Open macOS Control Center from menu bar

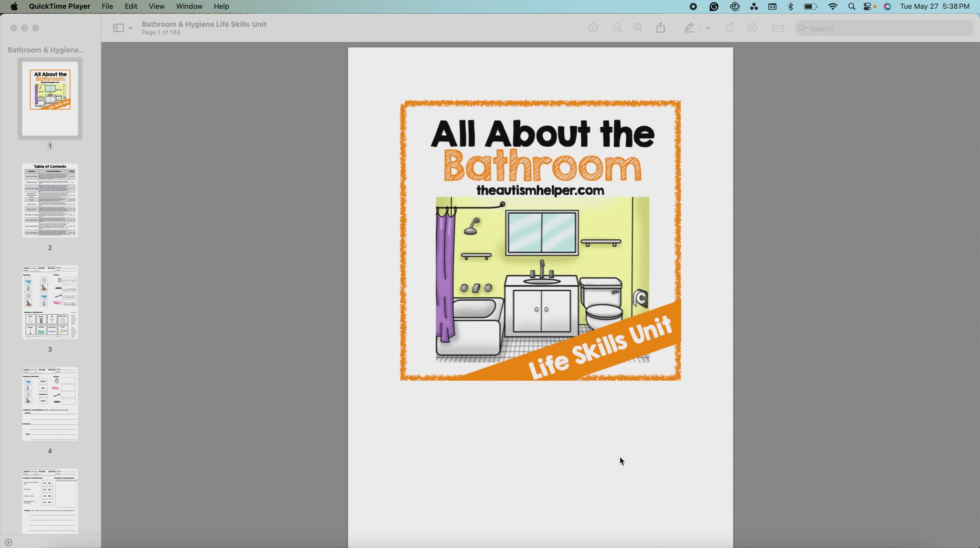coord(868,6)
